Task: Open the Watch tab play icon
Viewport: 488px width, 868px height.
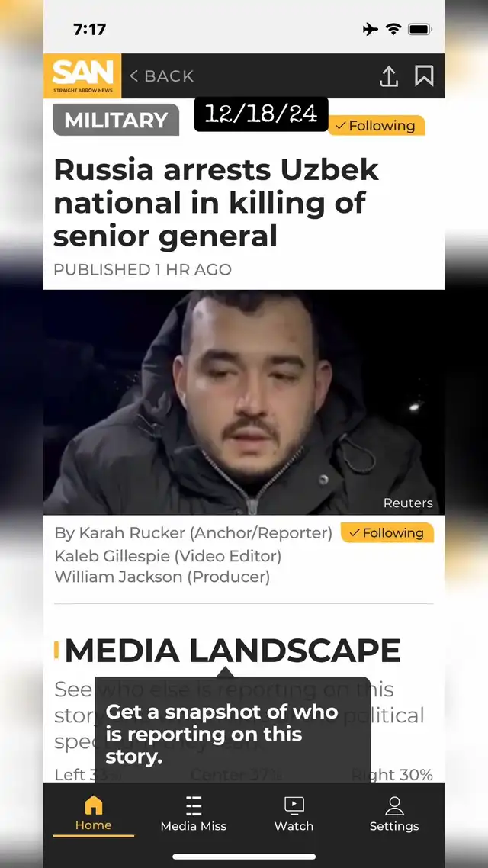Action: tap(294, 805)
